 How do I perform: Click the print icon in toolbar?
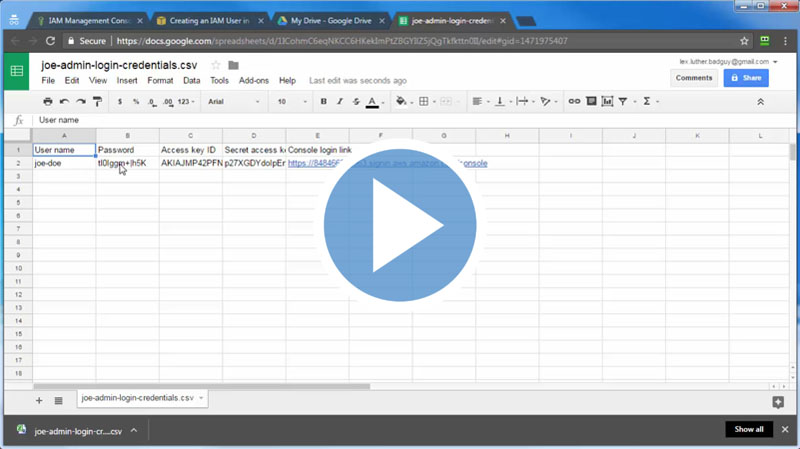(48, 101)
